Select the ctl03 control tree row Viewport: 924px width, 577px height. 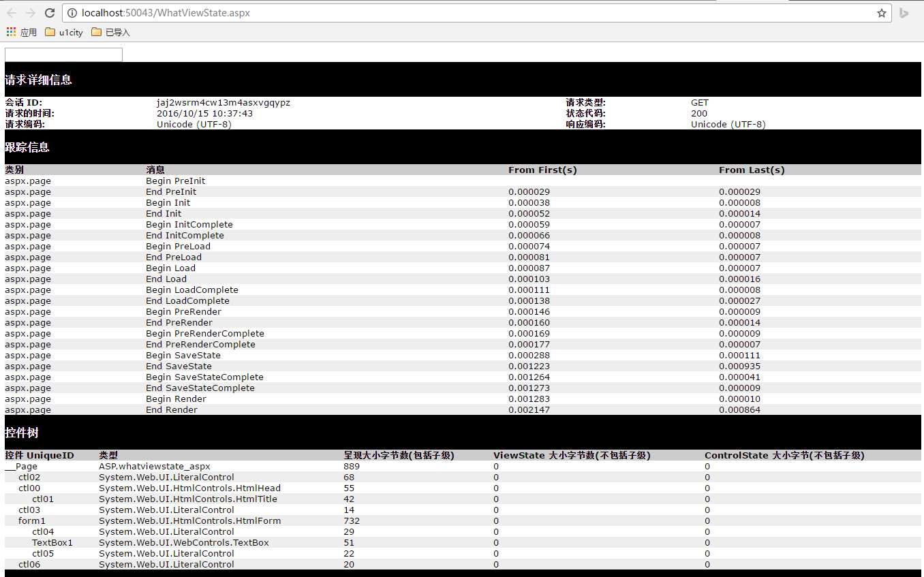click(x=463, y=510)
